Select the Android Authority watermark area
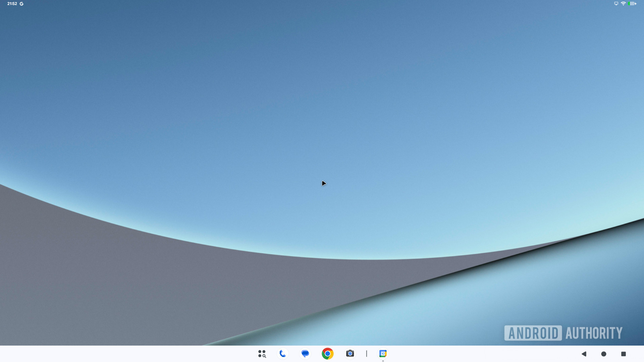Screen dimensions: 644x362 [x=563, y=333]
